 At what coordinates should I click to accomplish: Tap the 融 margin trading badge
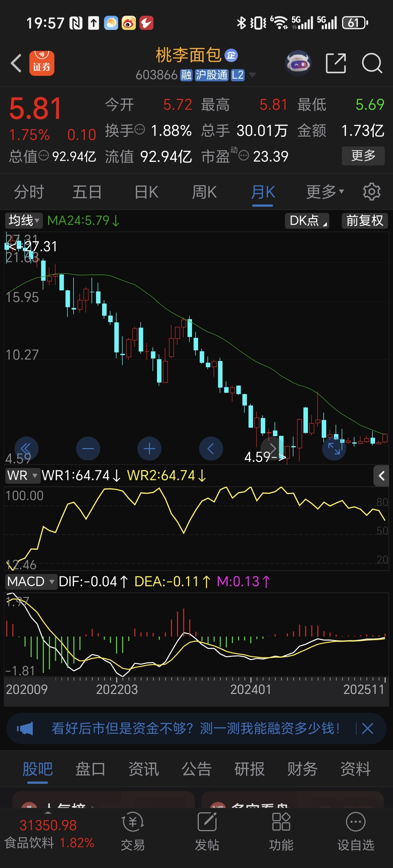click(186, 75)
